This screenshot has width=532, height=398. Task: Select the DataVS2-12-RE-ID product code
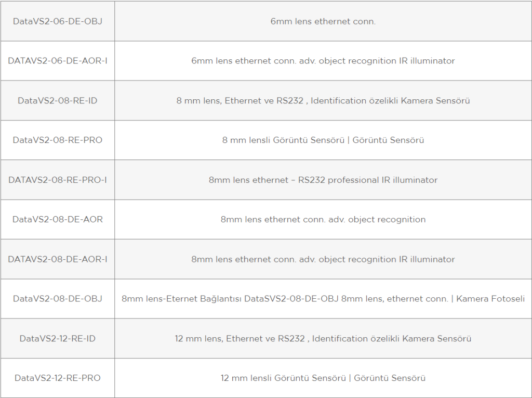point(57,339)
